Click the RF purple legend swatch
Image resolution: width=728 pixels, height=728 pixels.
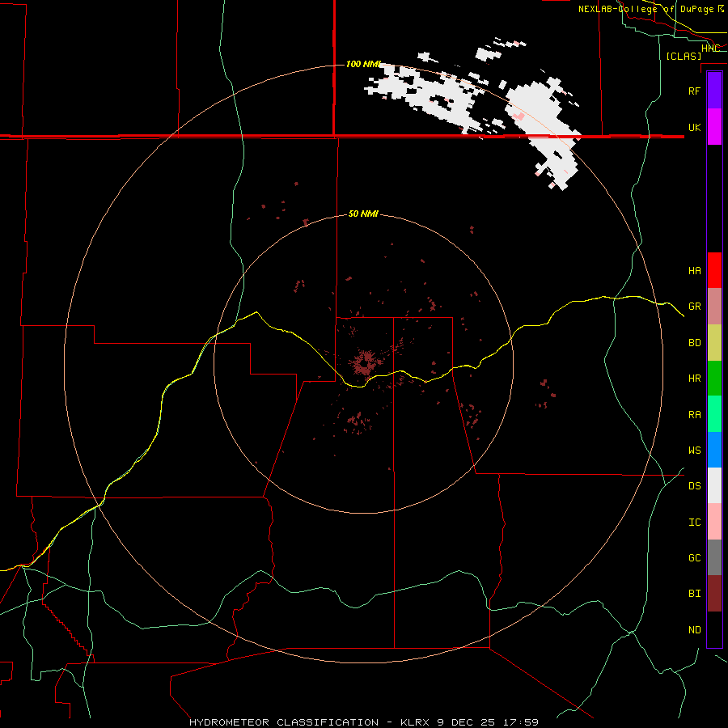(x=714, y=91)
